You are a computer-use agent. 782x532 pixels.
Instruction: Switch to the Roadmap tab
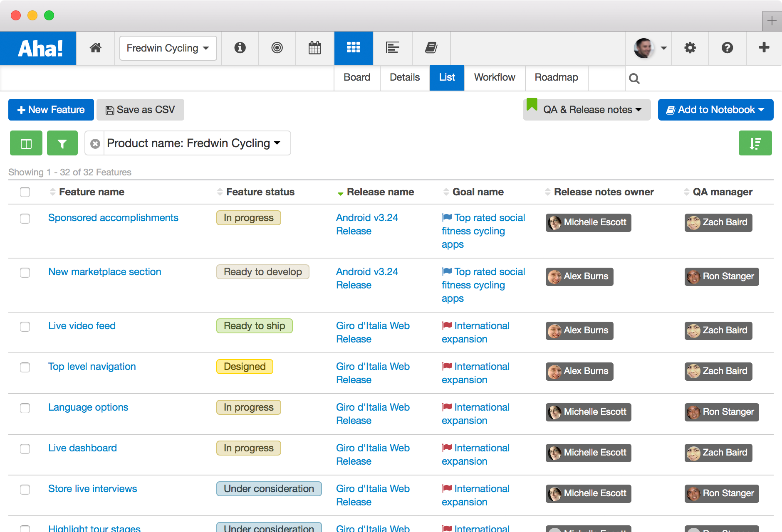click(x=557, y=77)
